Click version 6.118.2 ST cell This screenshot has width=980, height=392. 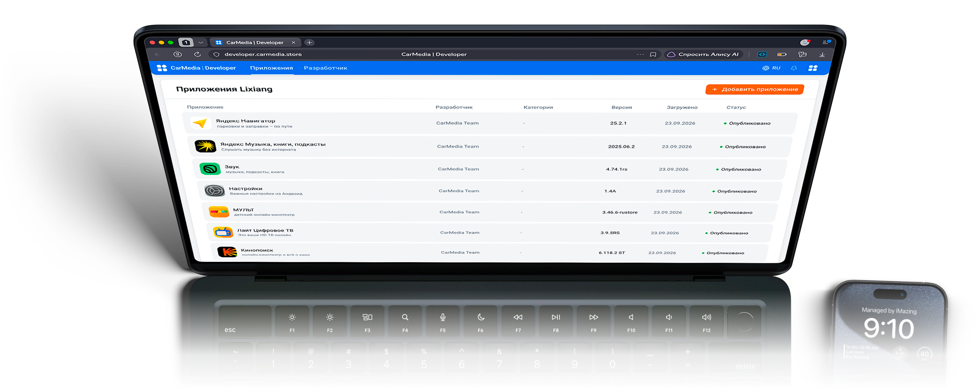coord(612,253)
